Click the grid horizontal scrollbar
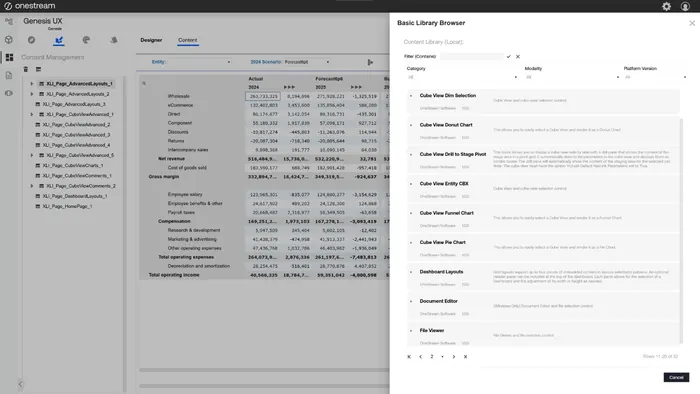Screen dimensions: 700x394 coord(264,370)
